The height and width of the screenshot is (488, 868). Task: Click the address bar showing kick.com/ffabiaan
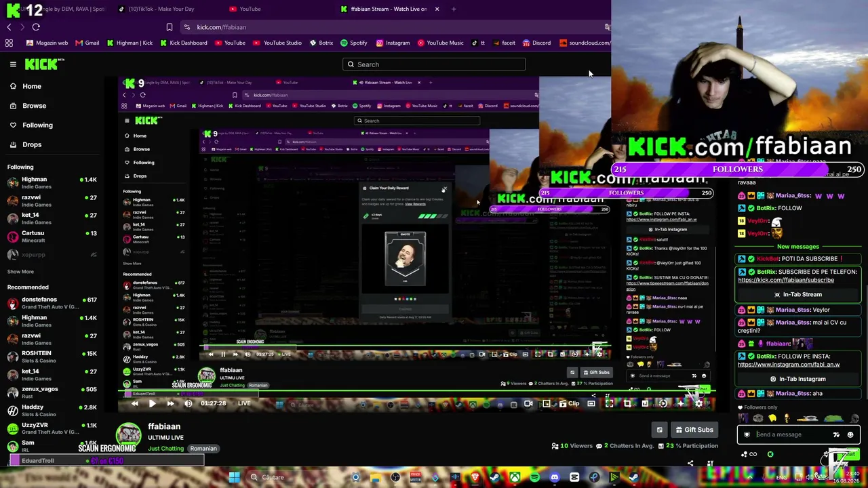[393, 27]
